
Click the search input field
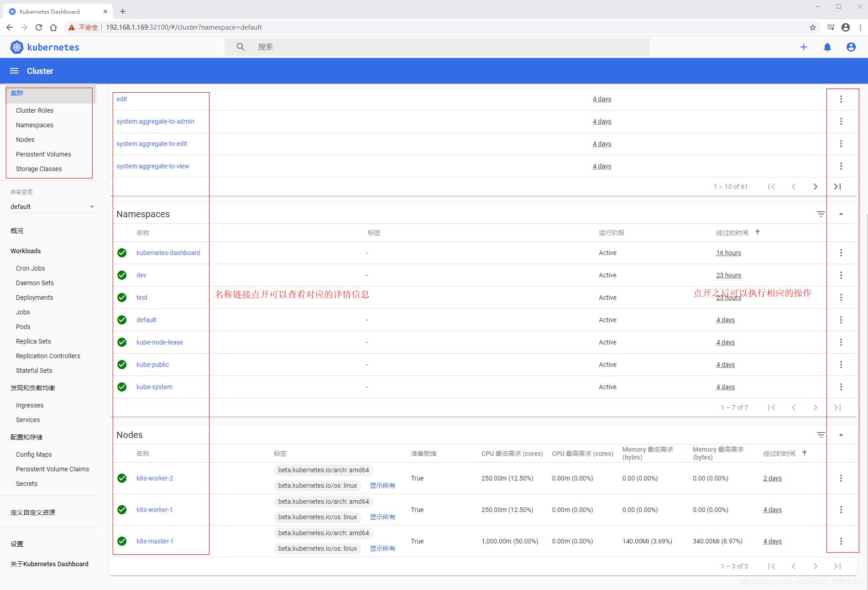tap(437, 47)
